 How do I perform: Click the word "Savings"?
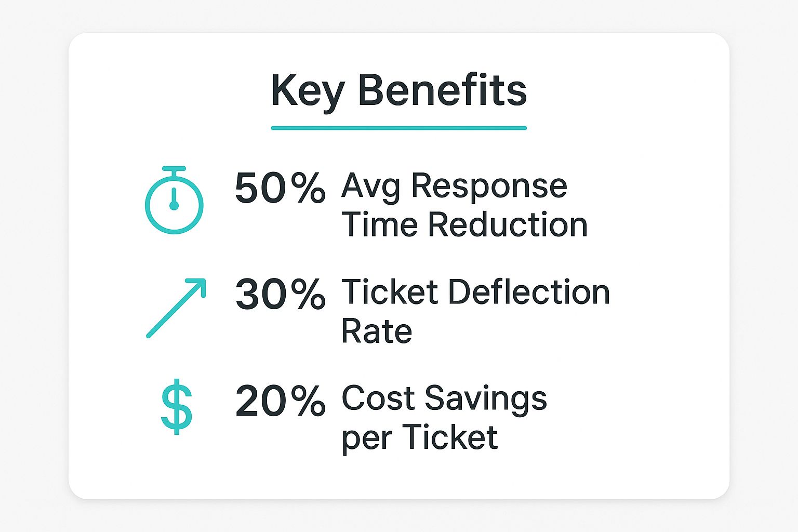pyautogui.click(x=486, y=400)
